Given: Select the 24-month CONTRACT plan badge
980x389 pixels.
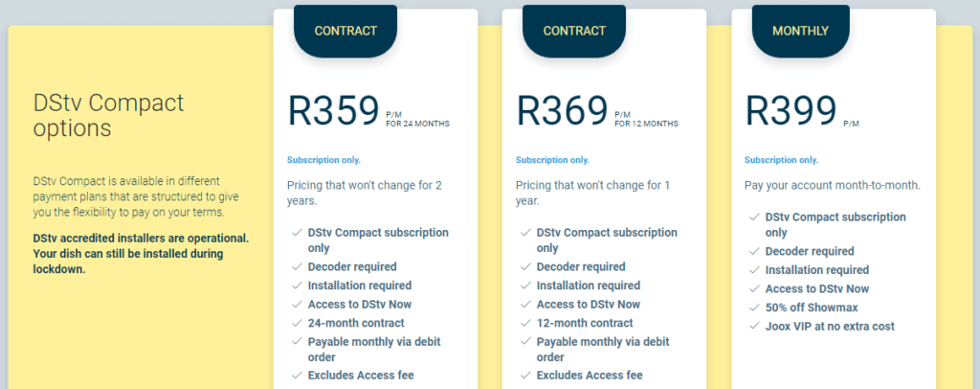Looking at the screenshot, I should (345, 31).
